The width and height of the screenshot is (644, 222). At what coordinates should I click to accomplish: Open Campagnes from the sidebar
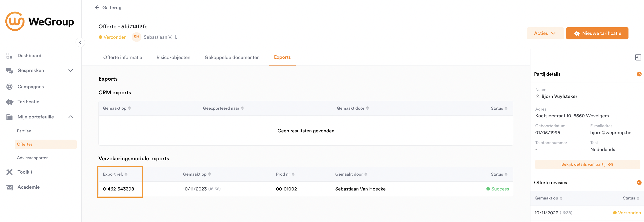coord(31,87)
